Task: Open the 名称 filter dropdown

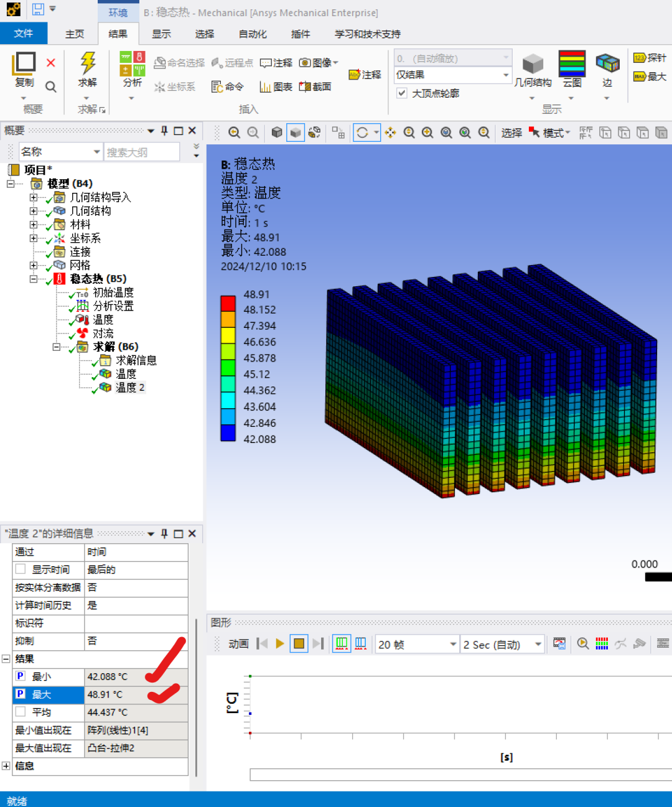Action: pos(97,152)
